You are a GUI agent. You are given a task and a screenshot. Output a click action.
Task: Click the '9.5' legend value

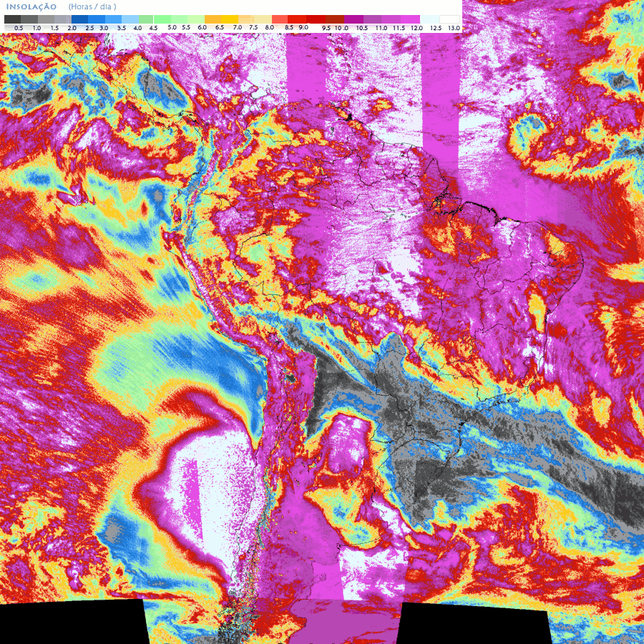tap(326, 29)
